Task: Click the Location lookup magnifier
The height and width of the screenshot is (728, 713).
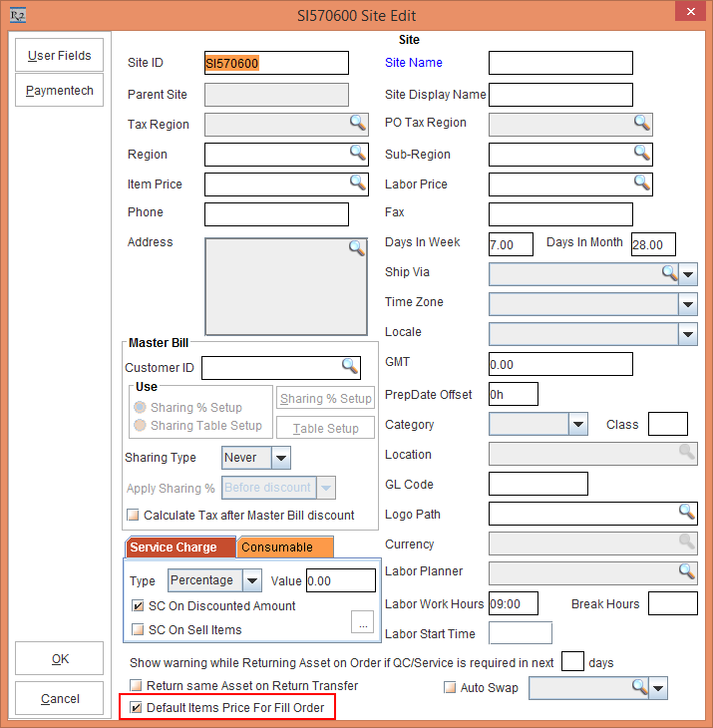Action: (x=687, y=452)
